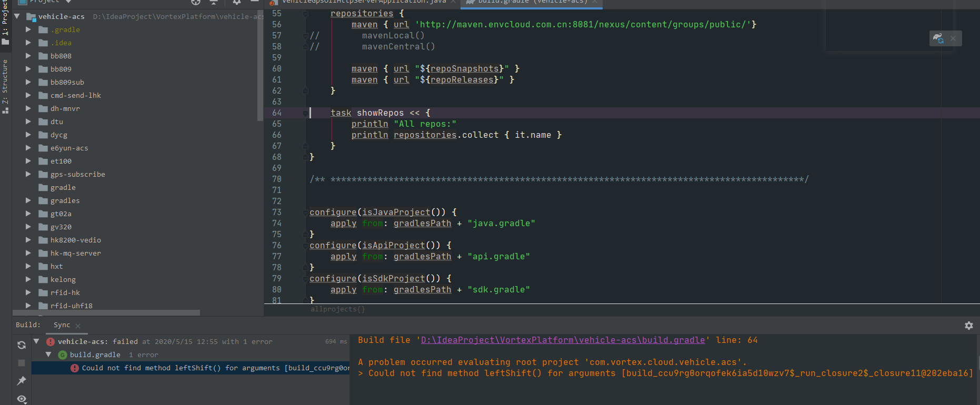
Task: Click fold end marker at line 62
Action: tap(305, 91)
